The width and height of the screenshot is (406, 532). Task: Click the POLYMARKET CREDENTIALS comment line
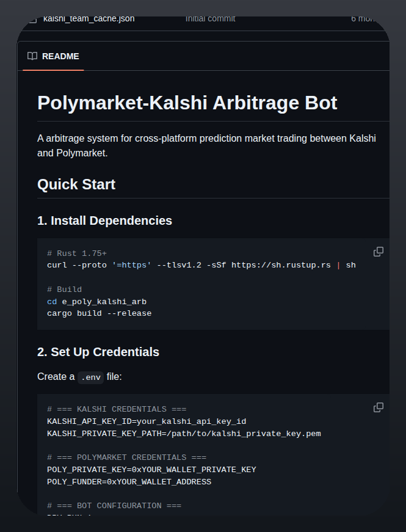coord(126,457)
